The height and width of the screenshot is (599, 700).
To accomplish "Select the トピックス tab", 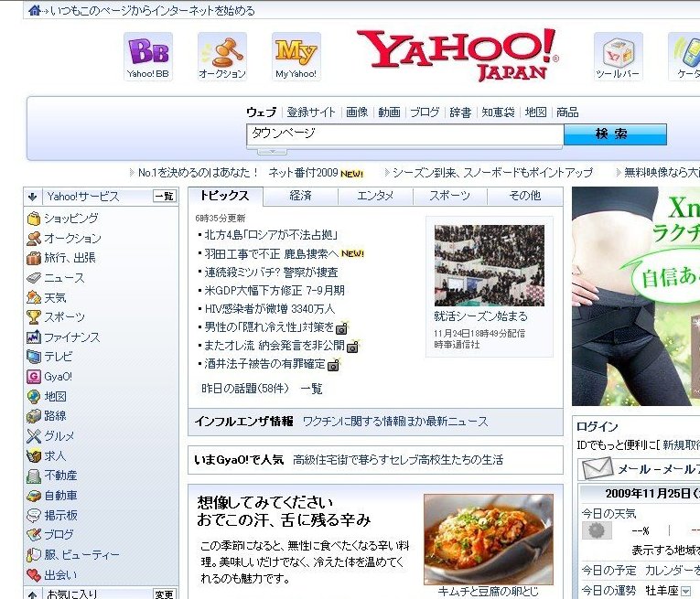I will pyautogui.click(x=224, y=196).
